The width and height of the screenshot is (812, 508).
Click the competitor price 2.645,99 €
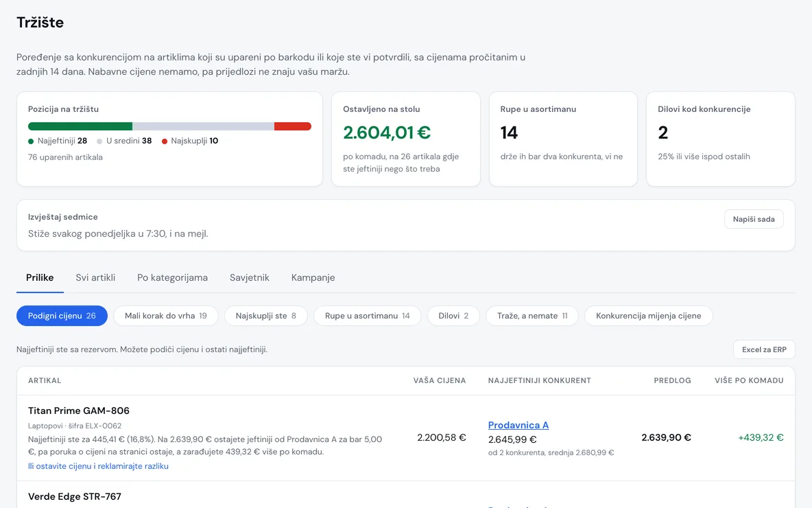512,439
